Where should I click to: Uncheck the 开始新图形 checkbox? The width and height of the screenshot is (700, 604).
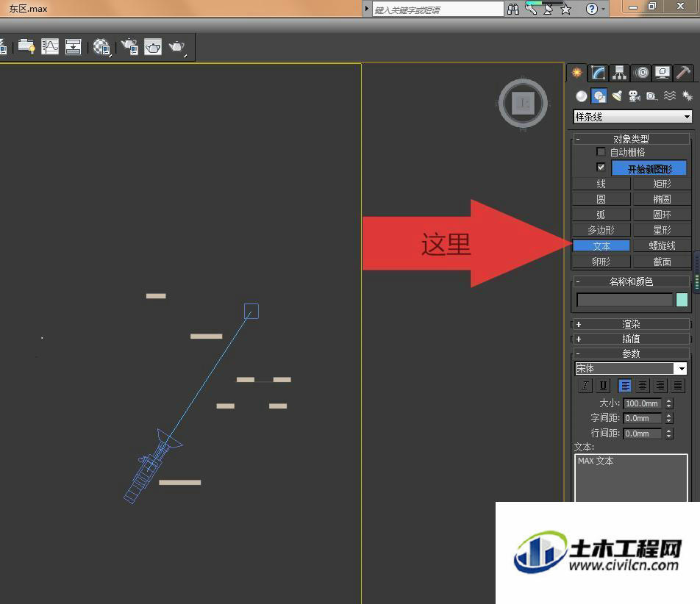tap(601, 168)
